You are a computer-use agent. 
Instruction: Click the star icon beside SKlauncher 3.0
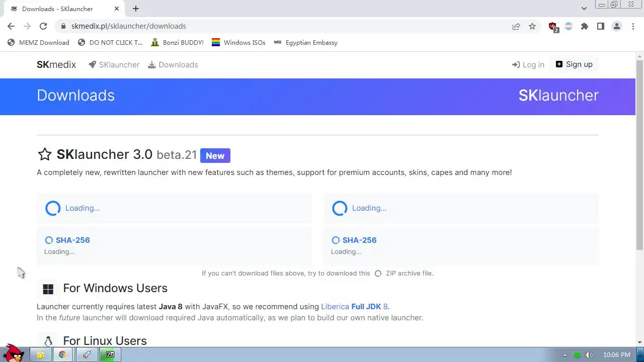(45, 154)
